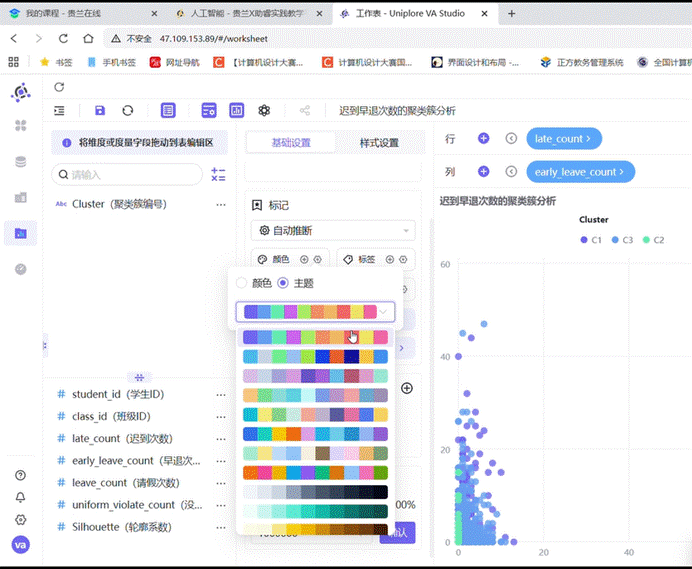Viewport: 692px width, 569px height.
Task: Click the table settings toolbar icon
Action: click(209, 110)
